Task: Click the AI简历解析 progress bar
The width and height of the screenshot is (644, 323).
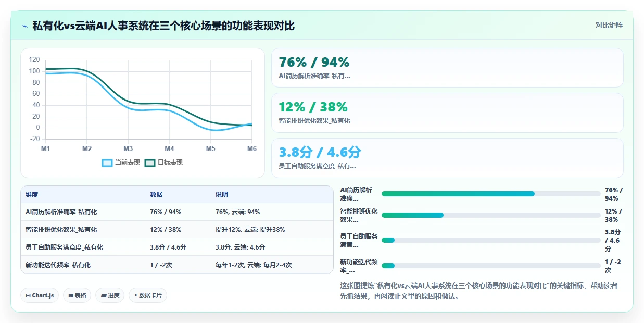Action: click(x=491, y=194)
